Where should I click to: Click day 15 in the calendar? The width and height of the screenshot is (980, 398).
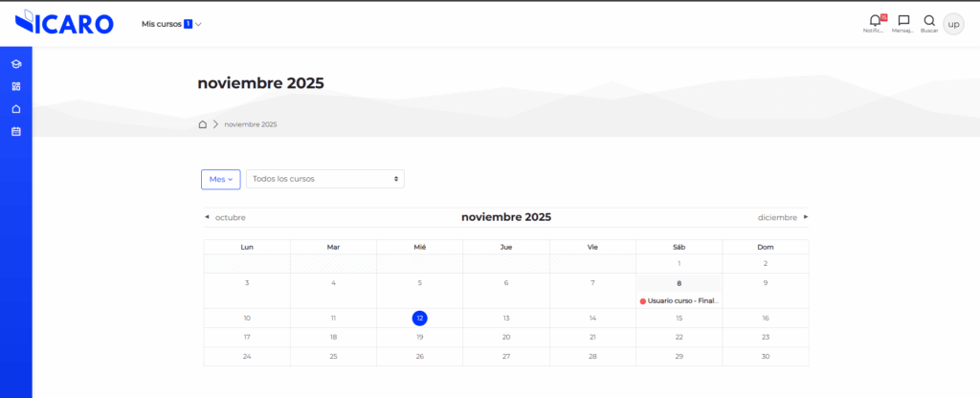679,318
